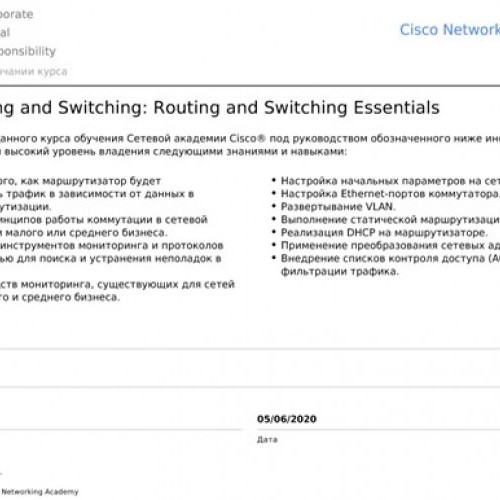
Task: Click the мониторинга, существующих для сетей line
Action: 117,284
